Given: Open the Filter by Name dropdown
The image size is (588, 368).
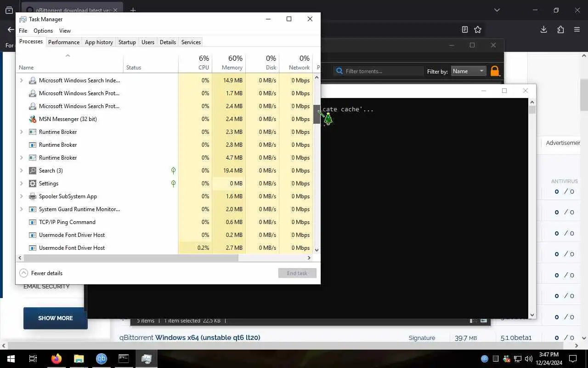Looking at the screenshot, I should click(x=469, y=71).
